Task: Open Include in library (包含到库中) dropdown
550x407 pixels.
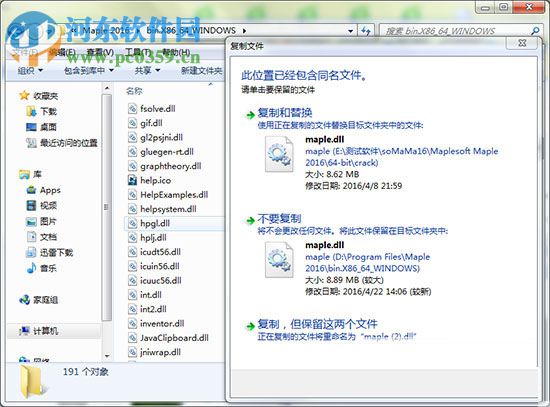Action: point(89,71)
